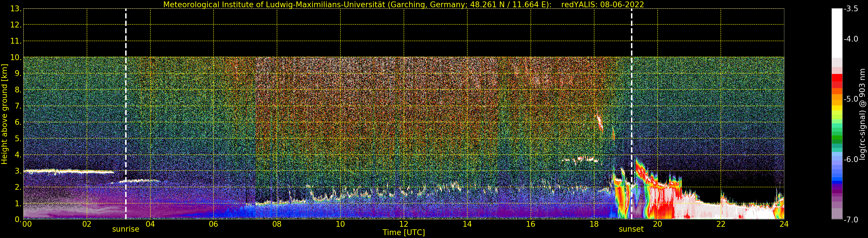Image resolution: width=868 pixels, height=238 pixels.
Task: Click the time tick label '18'
Action: [594, 224]
